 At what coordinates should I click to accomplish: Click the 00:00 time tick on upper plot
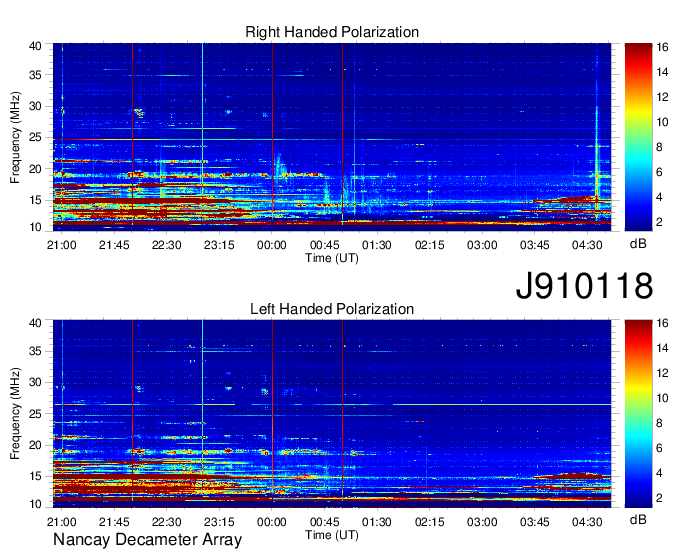pos(271,245)
